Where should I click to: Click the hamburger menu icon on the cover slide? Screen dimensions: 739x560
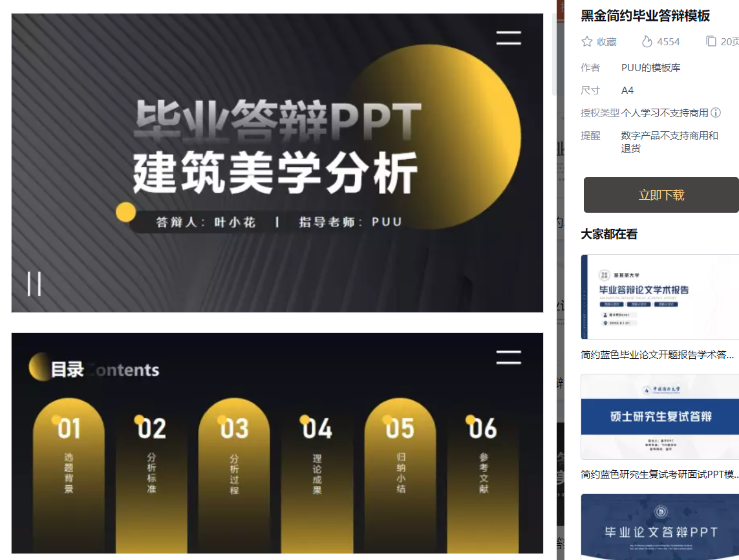click(x=509, y=38)
